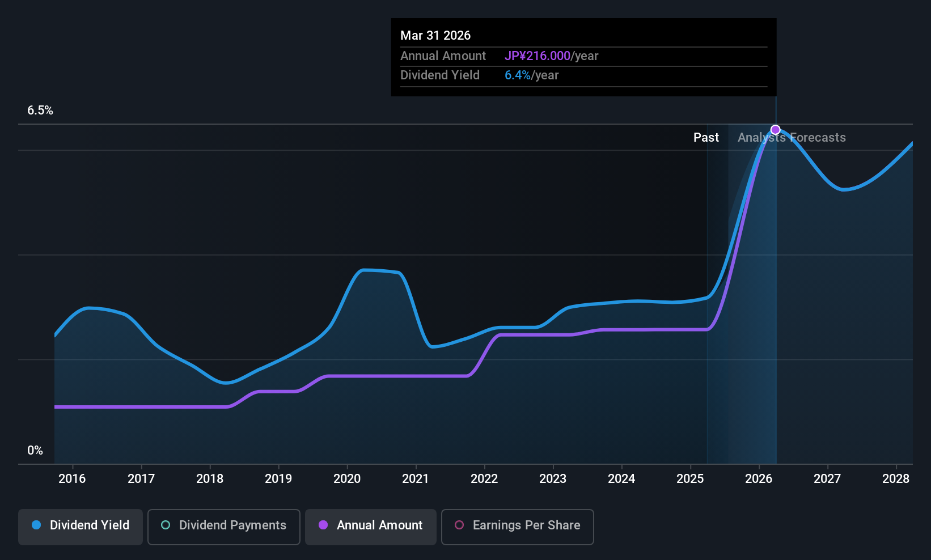The width and height of the screenshot is (931, 560).
Task: Click the 2016 x-axis year label
Action: coord(72,478)
